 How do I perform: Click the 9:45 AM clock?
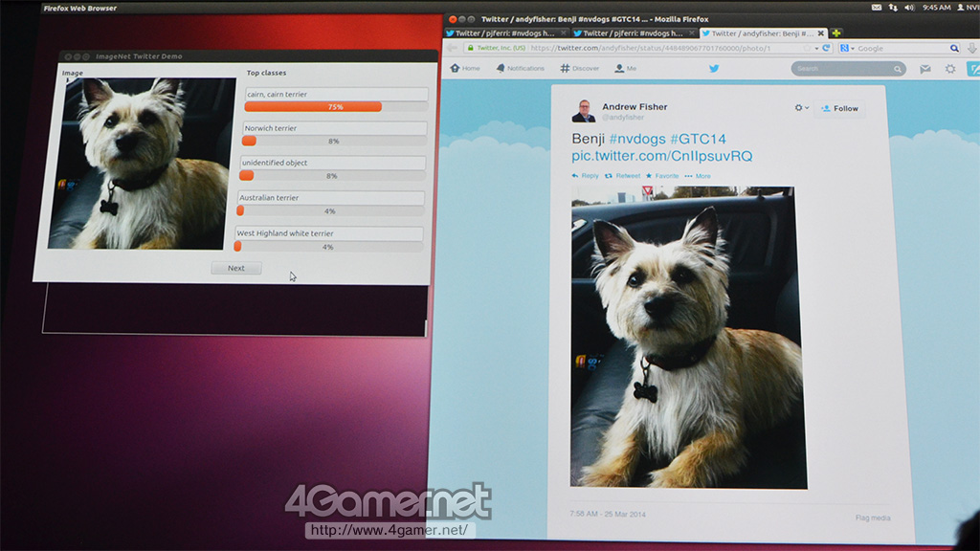(x=936, y=8)
